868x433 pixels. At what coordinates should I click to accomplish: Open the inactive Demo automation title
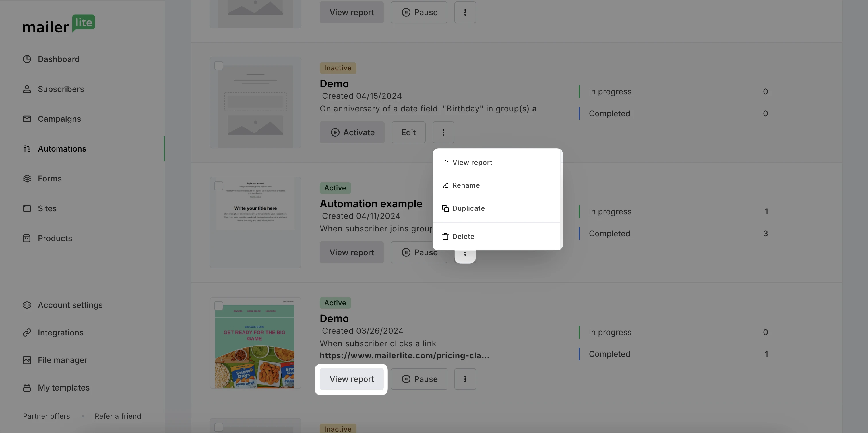[x=334, y=84]
